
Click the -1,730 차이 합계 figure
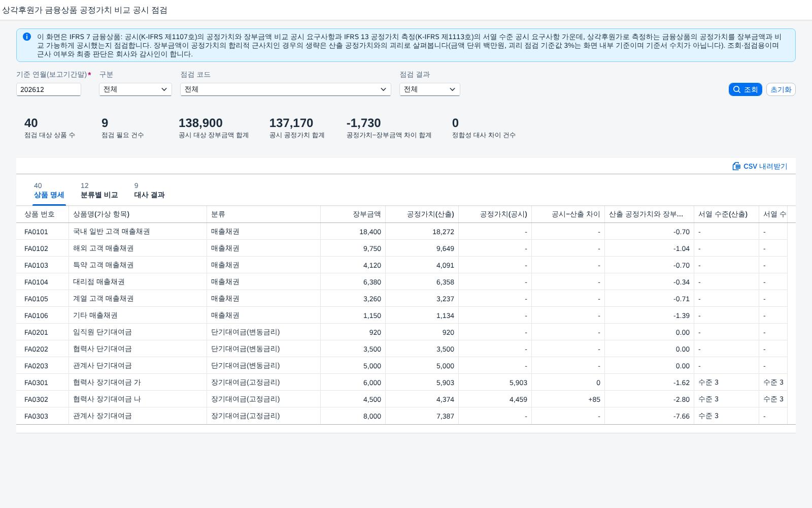(363, 123)
